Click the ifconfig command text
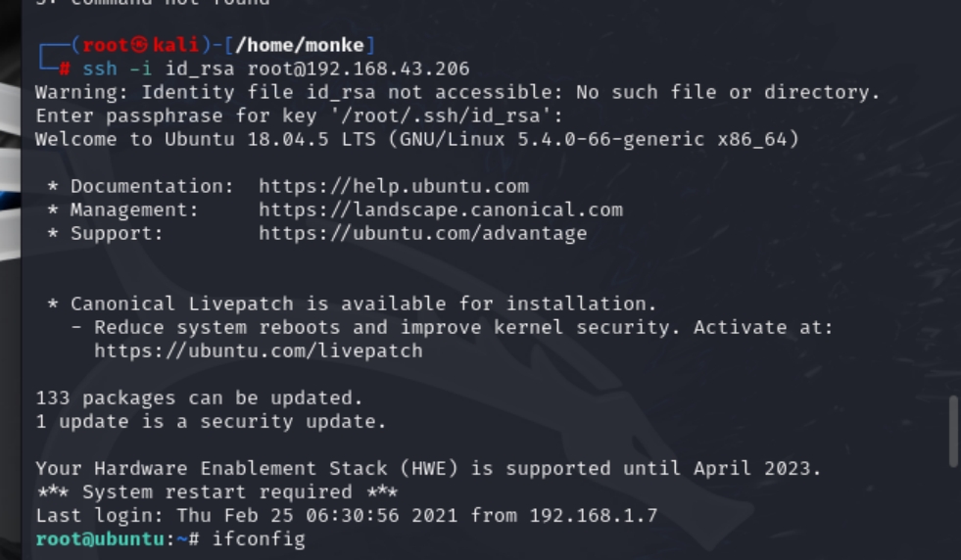Screen dimensions: 961x560 tap(264, 539)
